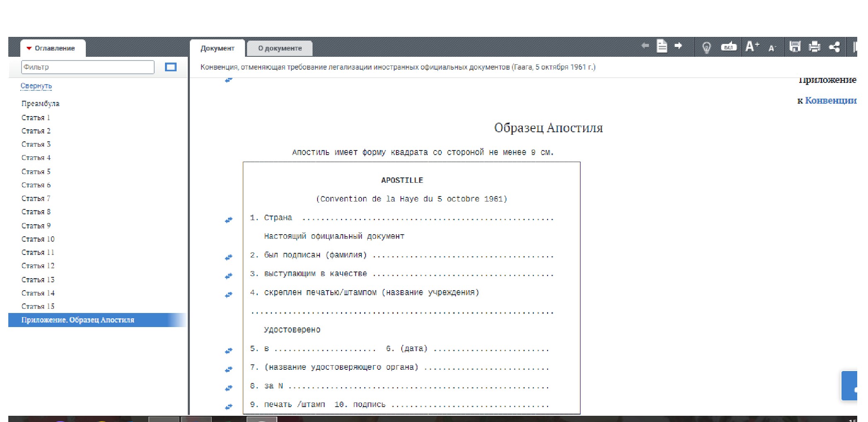This screenshot has width=868, height=422.
Task: Go to Статья 1 in contents
Action: coord(36,118)
